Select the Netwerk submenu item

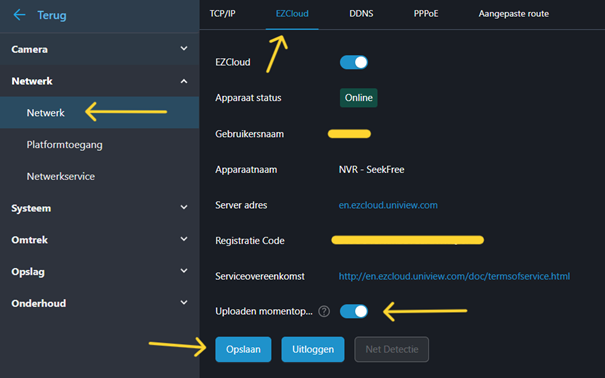pos(100,113)
